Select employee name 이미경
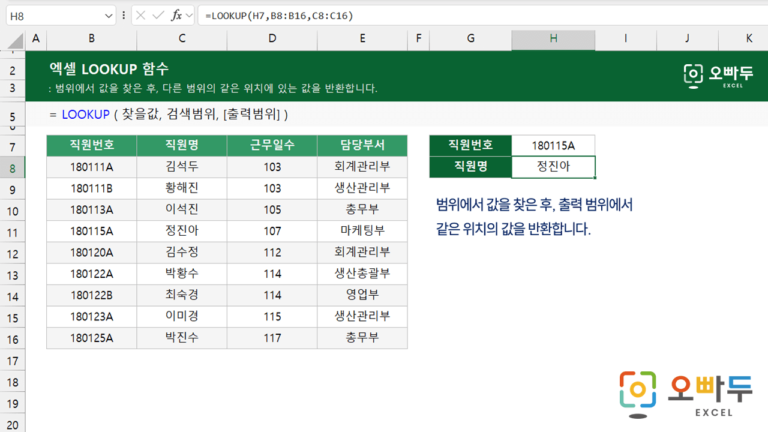The width and height of the screenshot is (768, 432). pyautogui.click(x=182, y=316)
